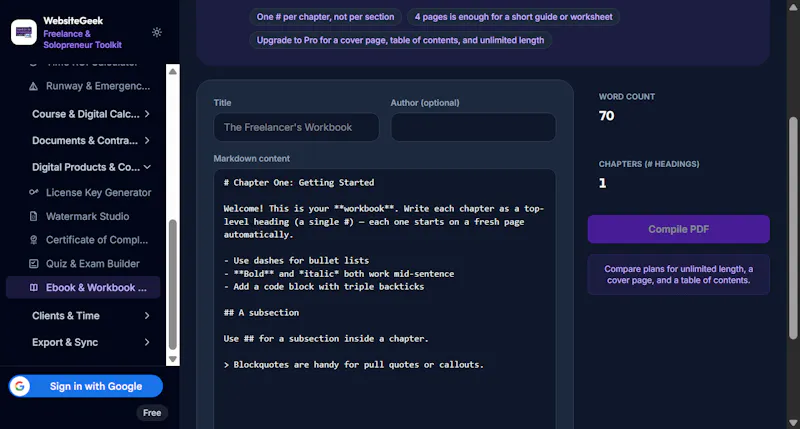Click the page scrollbar thumb
The image size is (800, 429).
pyautogui.click(x=793, y=228)
